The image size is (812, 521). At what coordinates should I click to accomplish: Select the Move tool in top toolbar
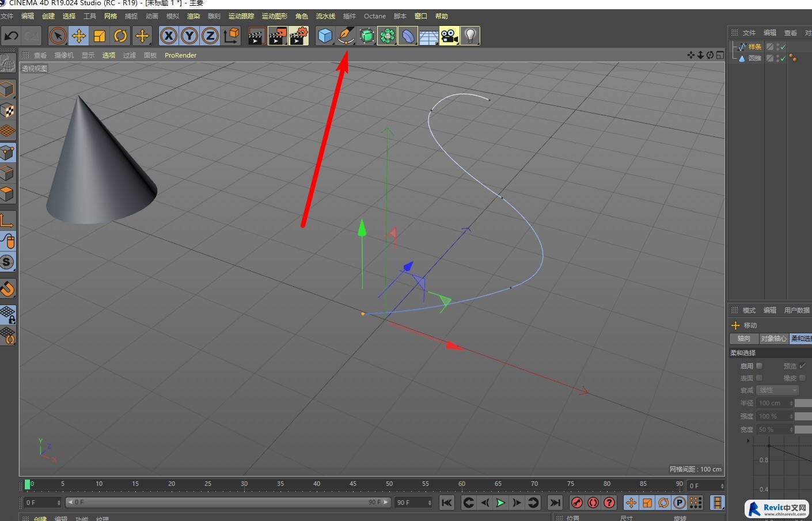point(79,36)
